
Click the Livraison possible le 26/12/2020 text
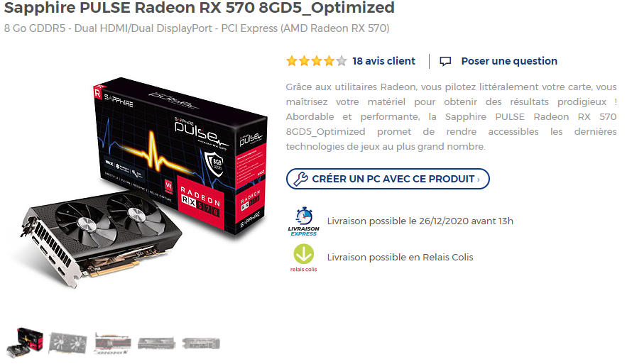(420, 221)
